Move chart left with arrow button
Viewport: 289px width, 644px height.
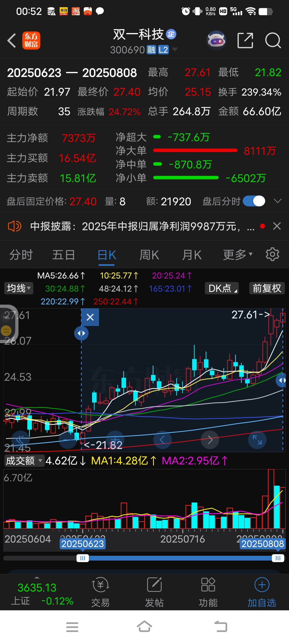click(162, 440)
